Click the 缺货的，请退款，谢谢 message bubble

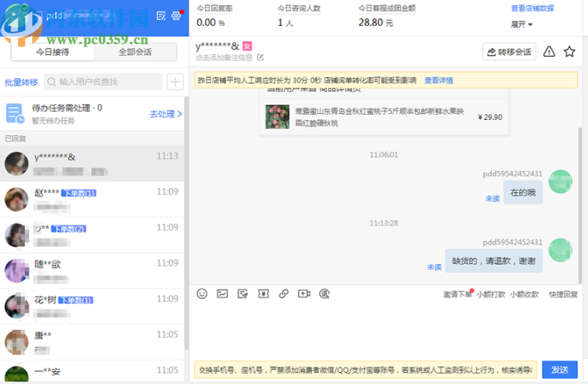493,261
